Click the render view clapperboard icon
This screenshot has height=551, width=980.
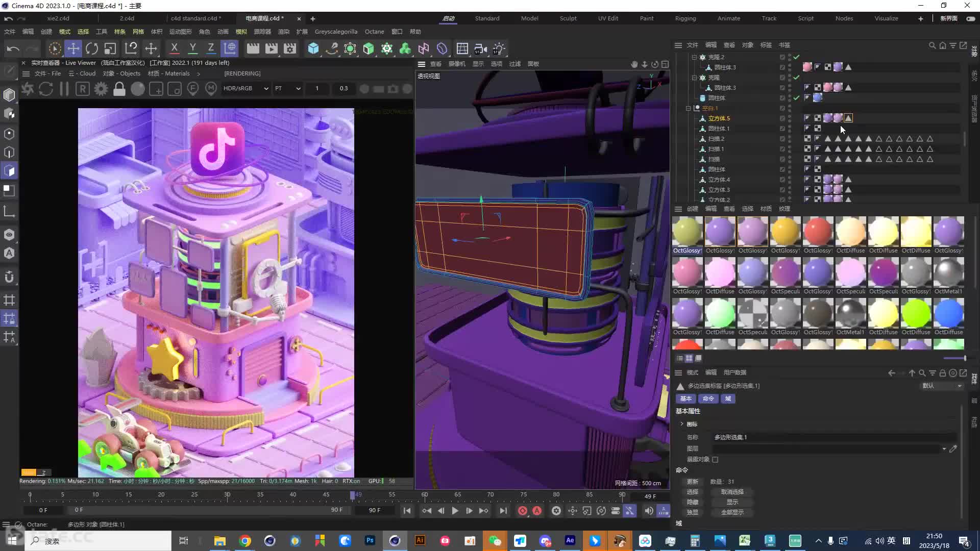pos(253,48)
